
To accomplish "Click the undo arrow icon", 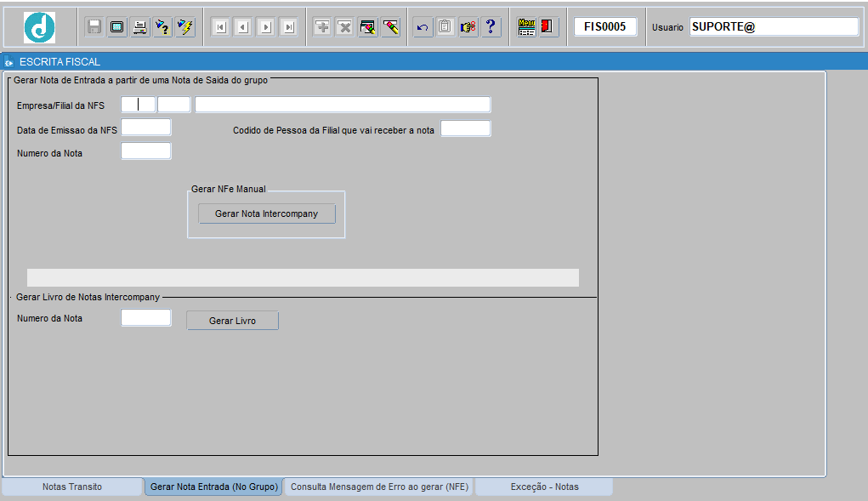I will click(423, 27).
